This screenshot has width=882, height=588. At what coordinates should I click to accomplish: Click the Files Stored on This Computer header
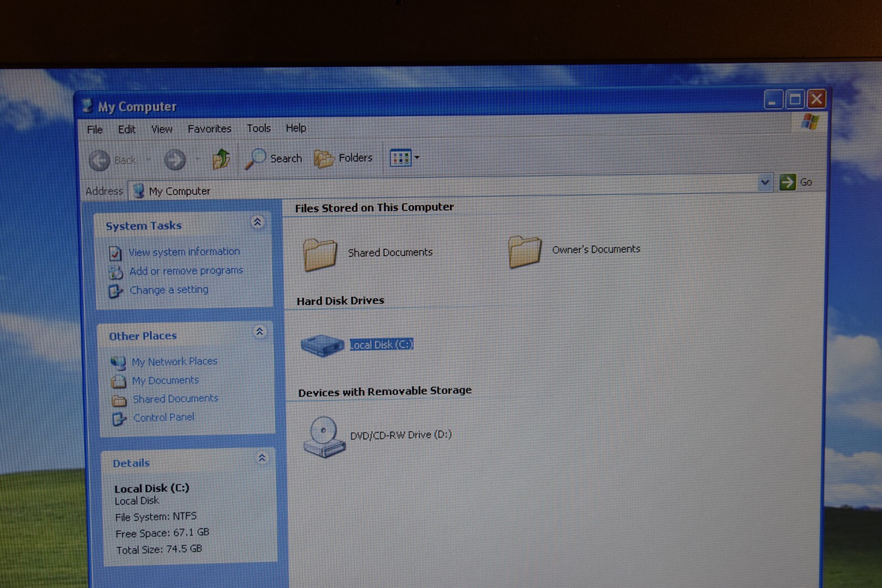[374, 208]
